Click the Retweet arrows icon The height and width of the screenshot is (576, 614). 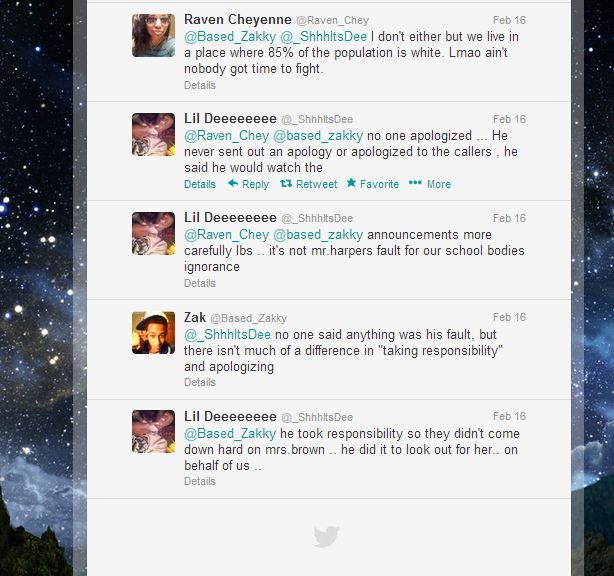point(286,183)
